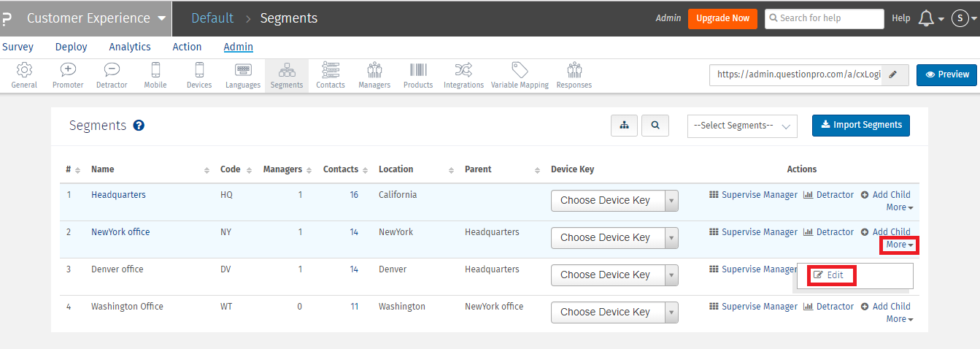Click the notification bell icon
This screenshot has height=349, width=980.
[926, 18]
